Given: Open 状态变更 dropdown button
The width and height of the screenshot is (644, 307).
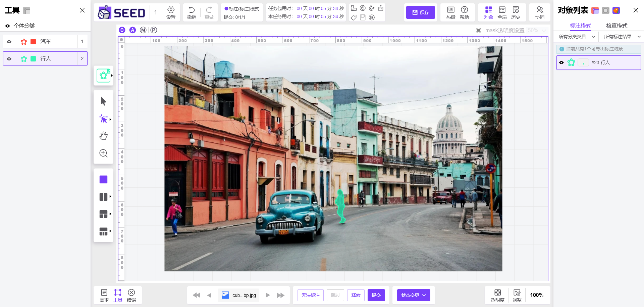Looking at the screenshot, I should click(x=414, y=295).
